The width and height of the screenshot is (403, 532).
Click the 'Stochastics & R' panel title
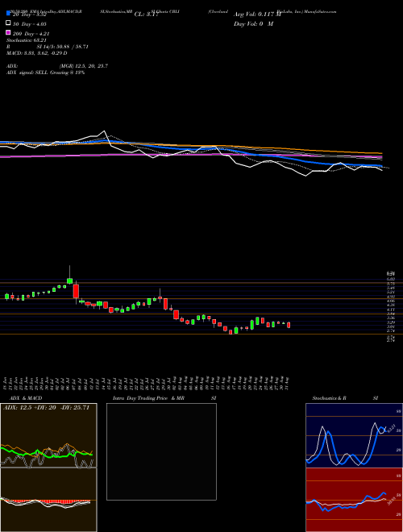(329, 398)
